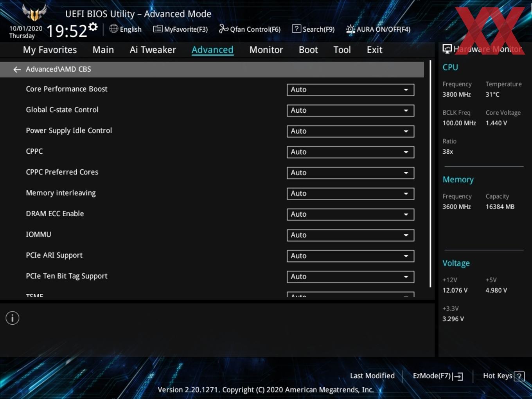This screenshot has height=399, width=532.
Task: Select the Advanced tab
Action: [212, 50]
